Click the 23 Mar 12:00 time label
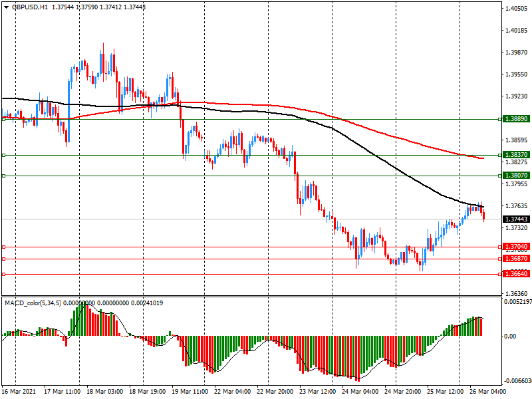The height and width of the screenshot is (399, 532). click(x=318, y=392)
